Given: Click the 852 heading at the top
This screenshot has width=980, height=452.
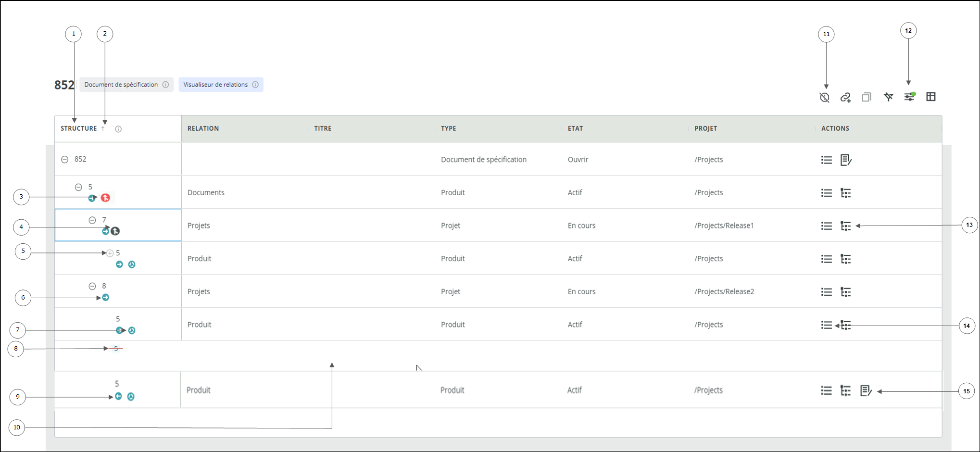Looking at the screenshot, I should (64, 85).
